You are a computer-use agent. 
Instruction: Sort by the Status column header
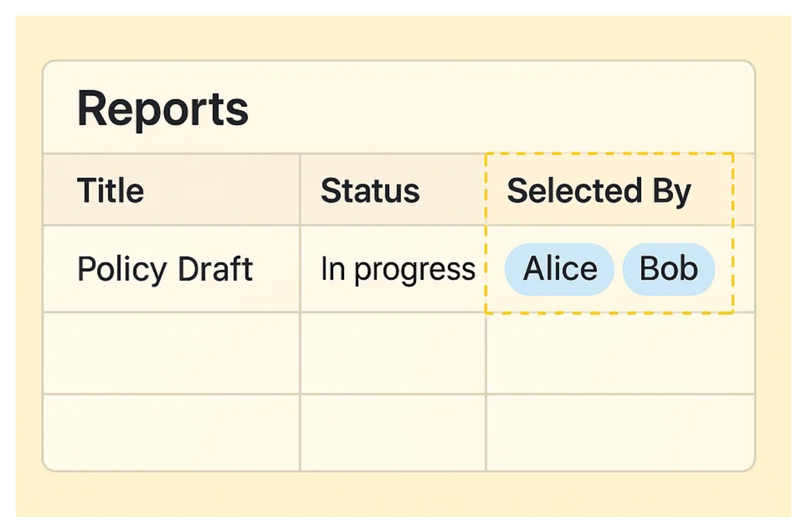pos(370,190)
